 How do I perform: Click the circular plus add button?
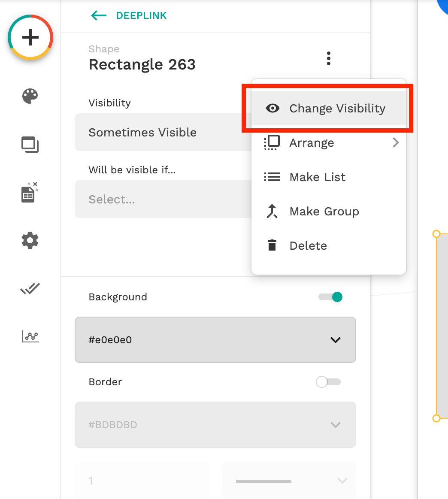click(x=30, y=38)
